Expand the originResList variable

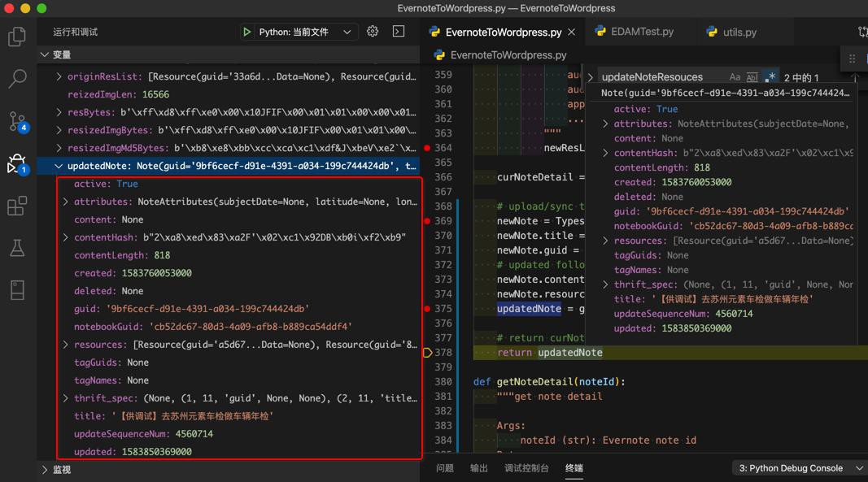tap(59, 76)
